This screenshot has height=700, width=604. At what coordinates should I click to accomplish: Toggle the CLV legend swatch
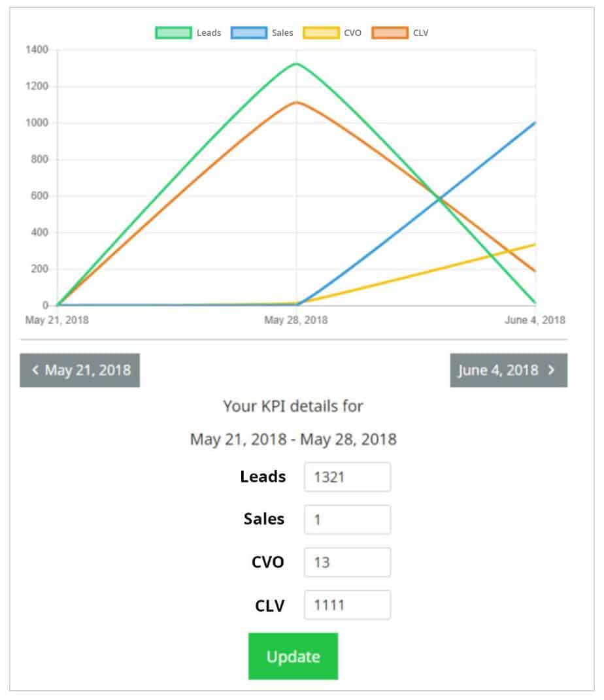click(x=390, y=33)
